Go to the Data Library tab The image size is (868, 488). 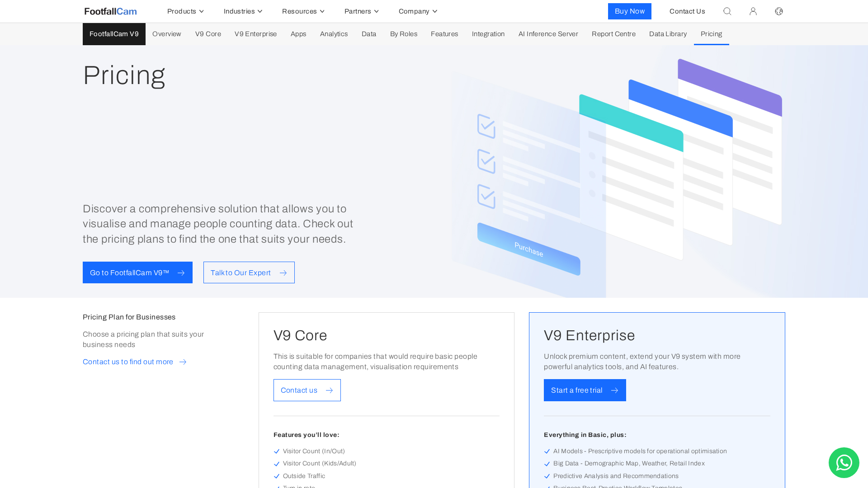668,34
